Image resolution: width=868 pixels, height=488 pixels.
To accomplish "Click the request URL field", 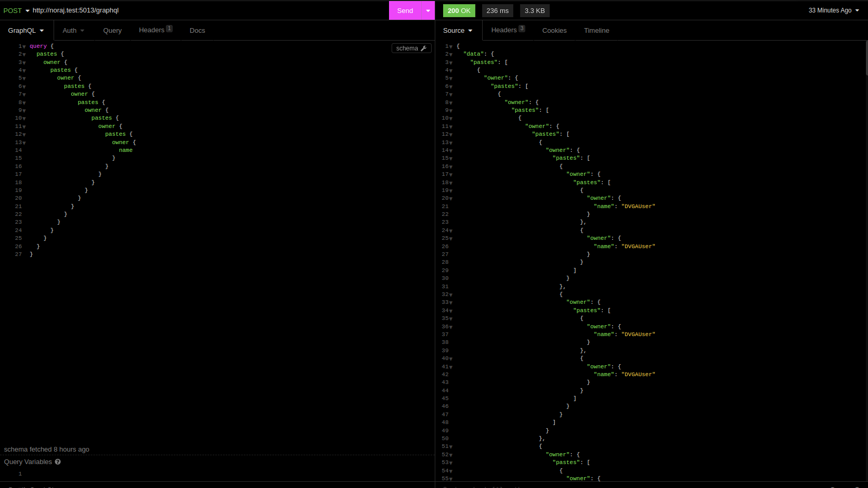I will click(208, 10).
